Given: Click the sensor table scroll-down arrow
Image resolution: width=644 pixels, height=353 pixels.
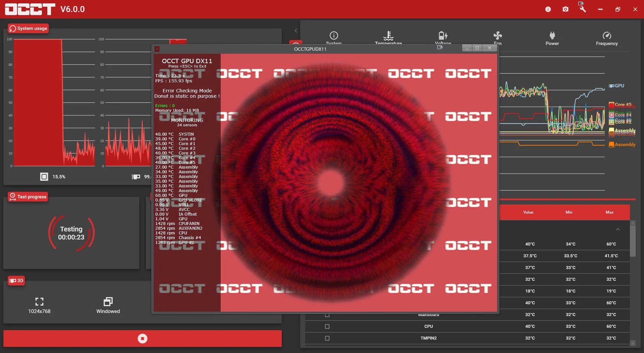Looking at the screenshot, I should click(633, 343).
